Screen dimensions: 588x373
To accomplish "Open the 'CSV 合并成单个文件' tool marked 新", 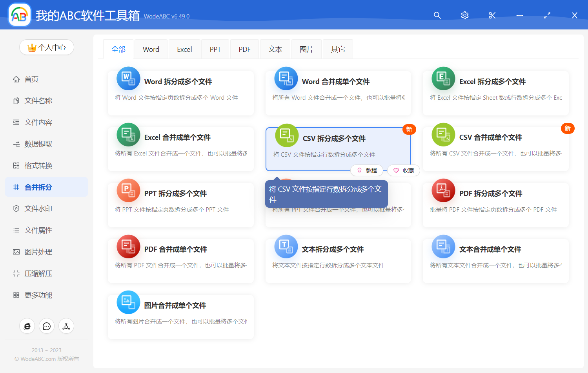I will point(495,149).
